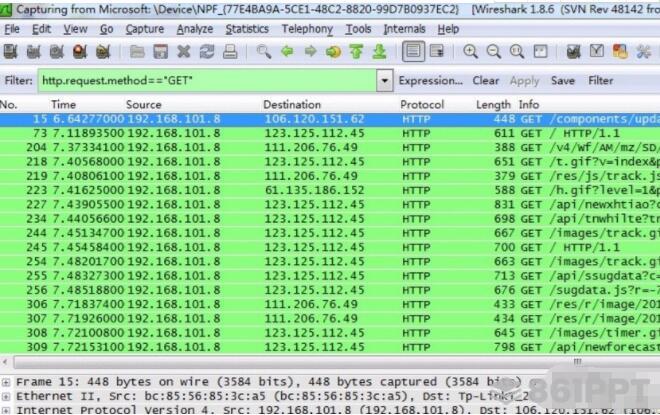Viewport: 660px width, 415px height.
Task: Save the current filter
Action: point(563,80)
